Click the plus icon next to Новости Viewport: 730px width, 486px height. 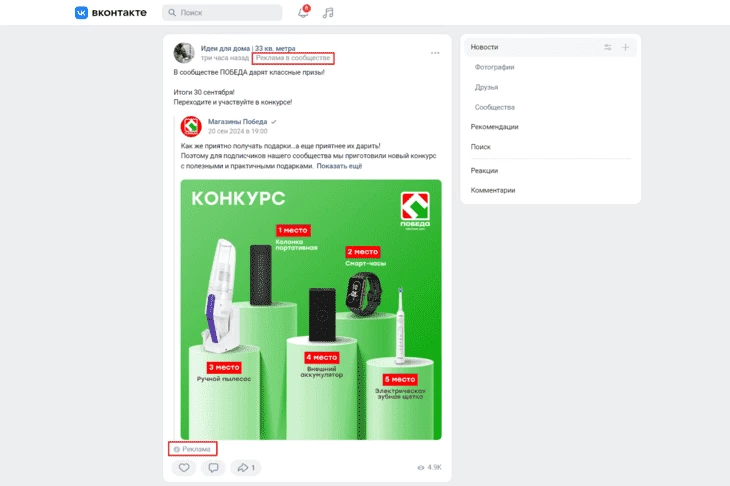pyautogui.click(x=625, y=47)
